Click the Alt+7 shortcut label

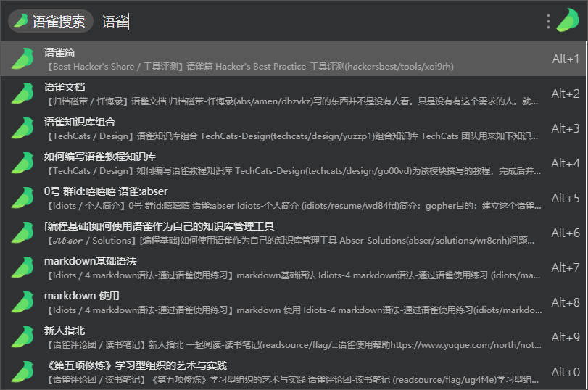(566, 267)
